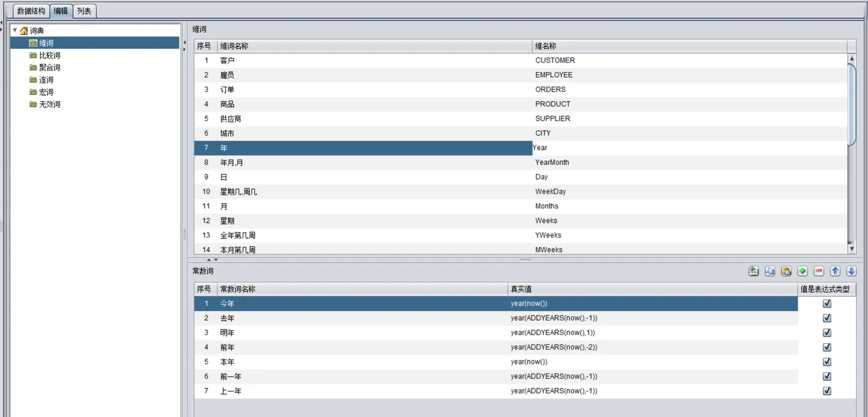This screenshot has height=417, width=868.
Task: Remove selected constant word with red minus
Action: [818, 271]
